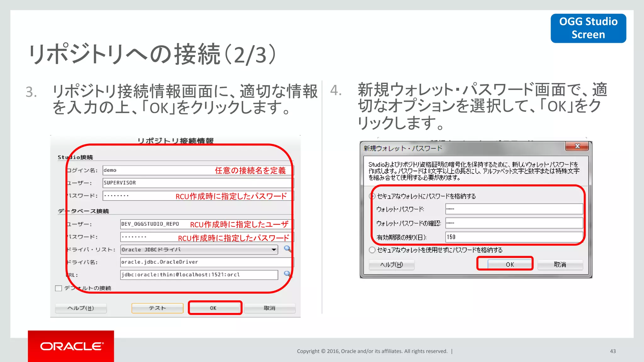Click the oracle.jdbc.OracleDriver driver name field
This screenshot has height=362, width=644.
point(207,262)
